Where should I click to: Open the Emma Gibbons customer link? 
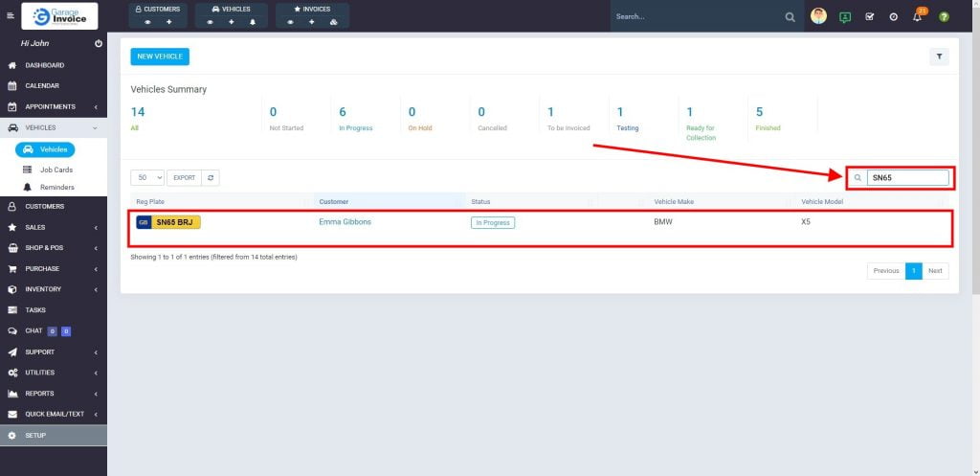[345, 222]
